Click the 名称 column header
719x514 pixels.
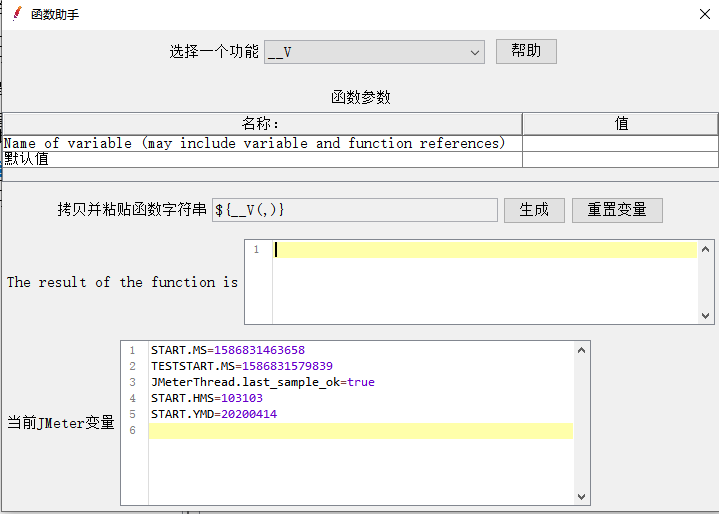tap(261, 124)
